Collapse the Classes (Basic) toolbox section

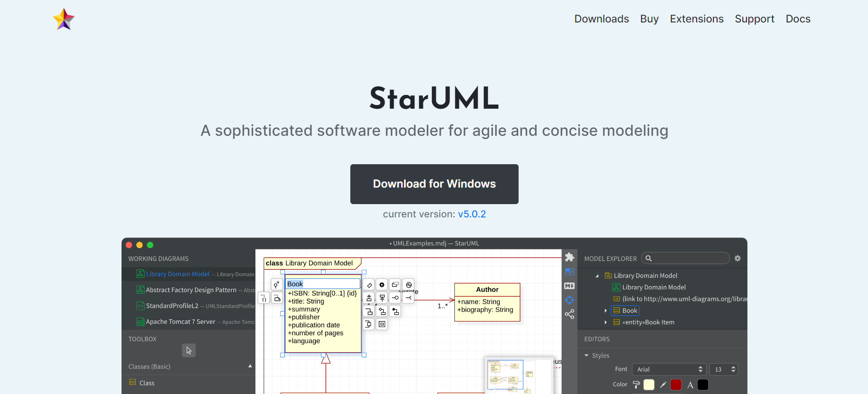pos(250,366)
